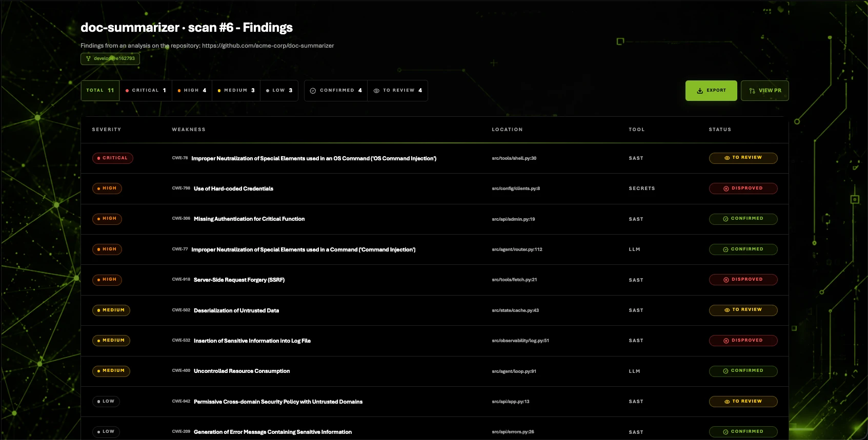
Task: Click the develop branch commit badge
Action: click(x=110, y=58)
